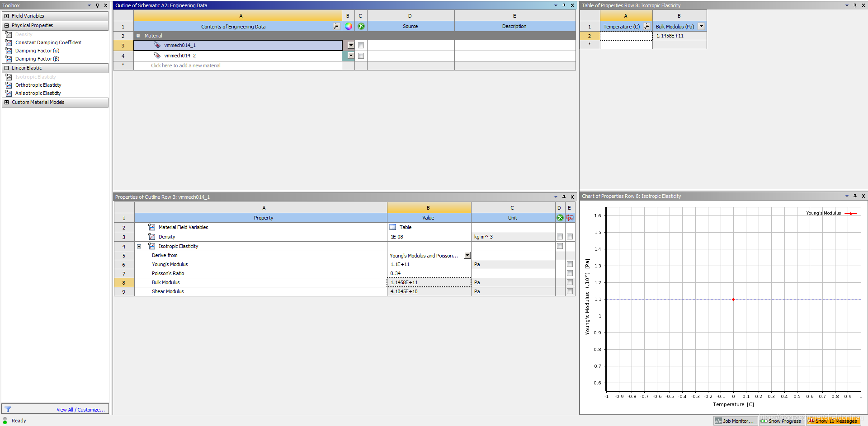
Task: Collapse the Physical Properties group
Action: (x=7, y=25)
